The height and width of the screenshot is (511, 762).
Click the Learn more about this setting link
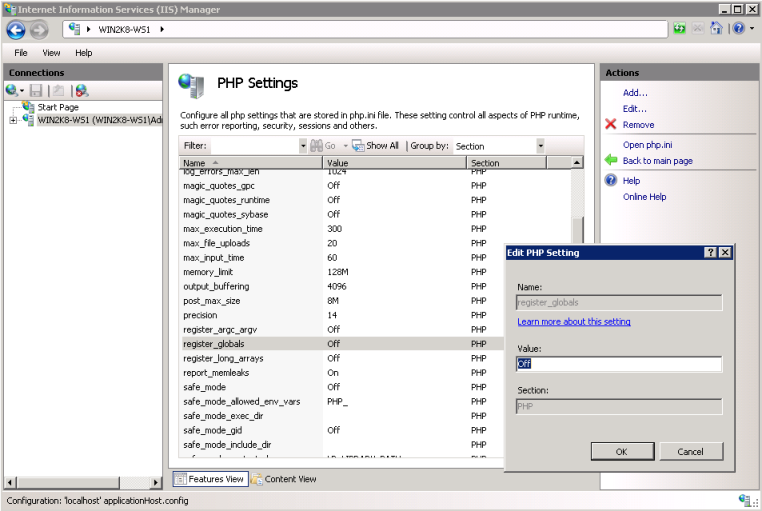point(574,322)
